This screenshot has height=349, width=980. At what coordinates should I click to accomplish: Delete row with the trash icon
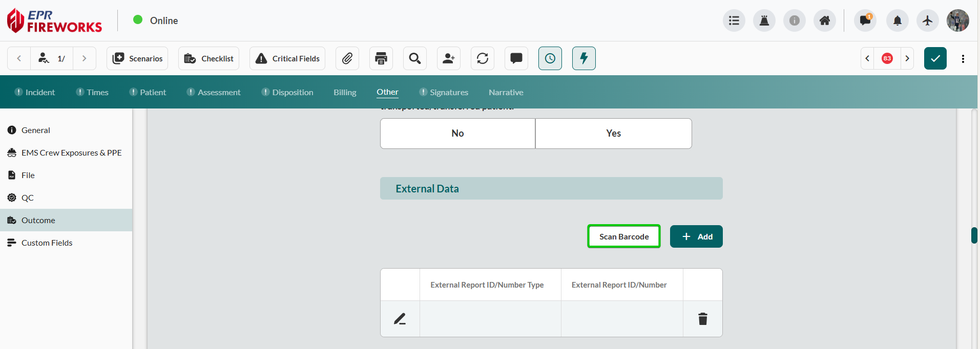pyautogui.click(x=702, y=319)
